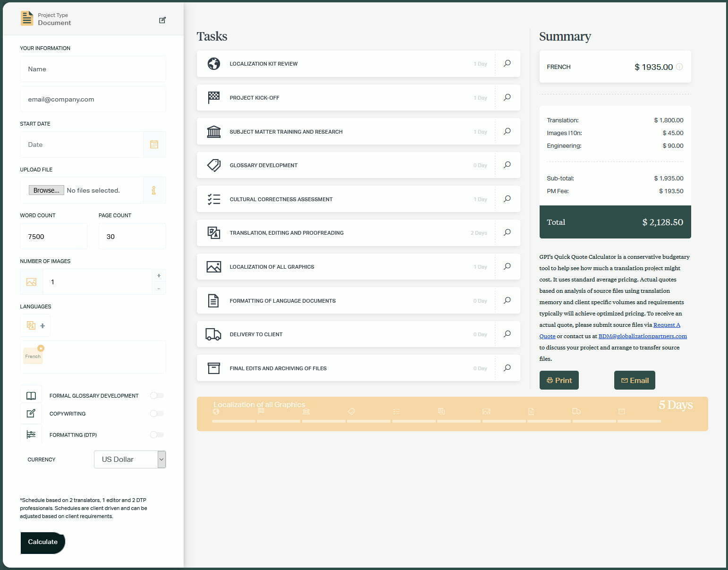Open the Currency dropdown
The image size is (728, 570).
pos(130,459)
